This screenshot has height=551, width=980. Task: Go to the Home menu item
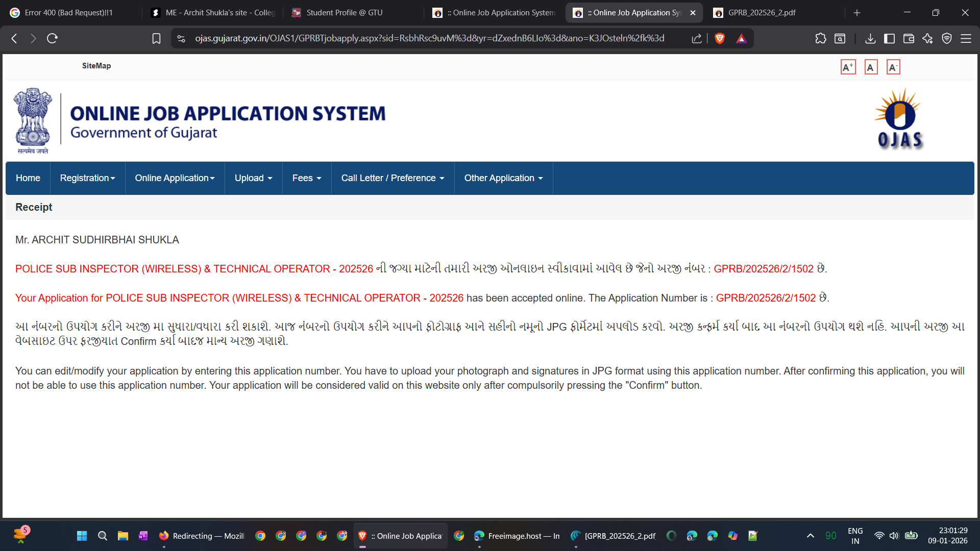(x=28, y=178)
